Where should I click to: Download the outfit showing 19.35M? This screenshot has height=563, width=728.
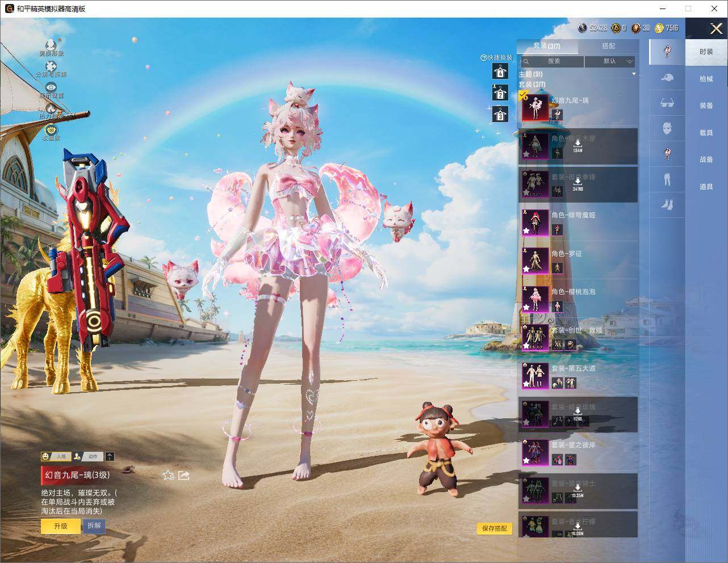pos(578,491)
